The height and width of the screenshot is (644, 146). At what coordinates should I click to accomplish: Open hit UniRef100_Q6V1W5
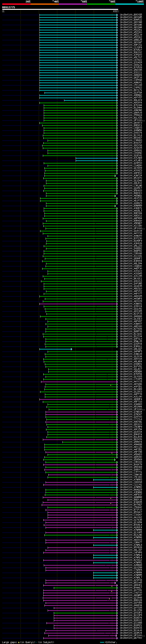(x=131, y=17)
